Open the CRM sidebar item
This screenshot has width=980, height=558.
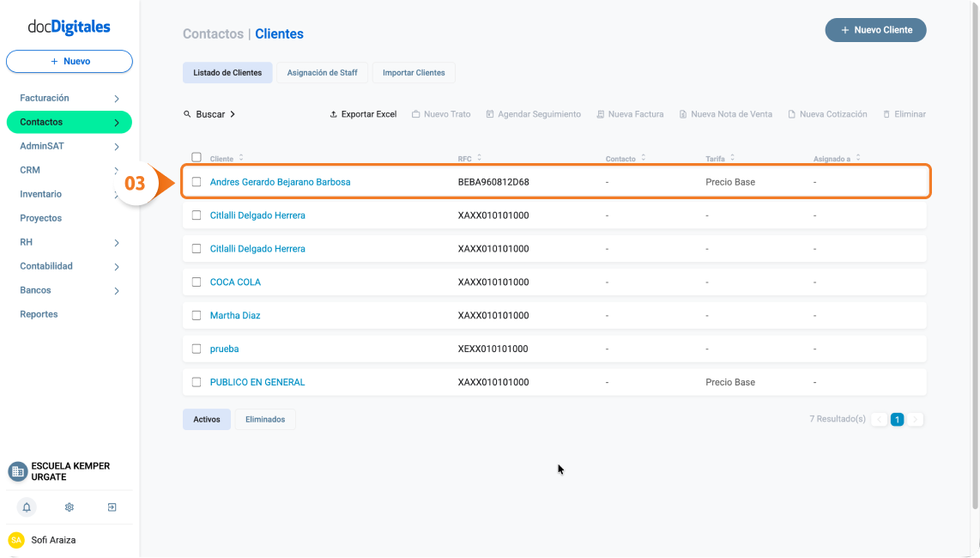tap(30, 170)
